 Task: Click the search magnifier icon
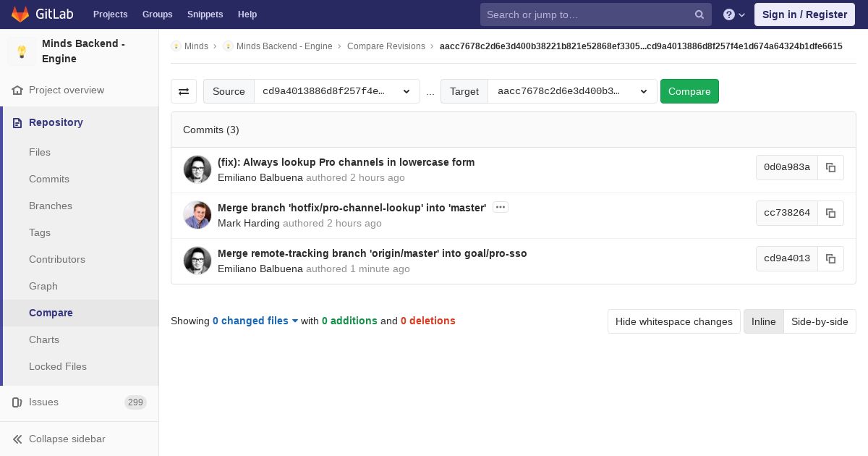click(x=699, y=14)
